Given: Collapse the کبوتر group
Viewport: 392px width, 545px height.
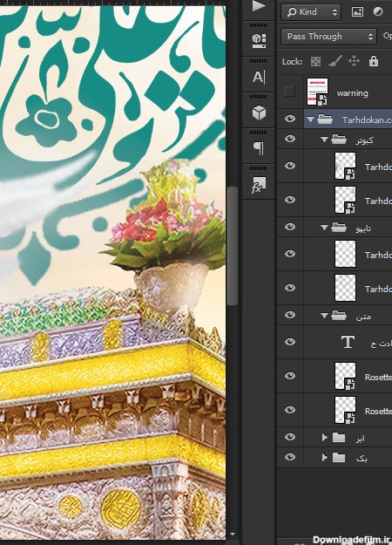Looking at the screenshot, I should tap(324, 140).
